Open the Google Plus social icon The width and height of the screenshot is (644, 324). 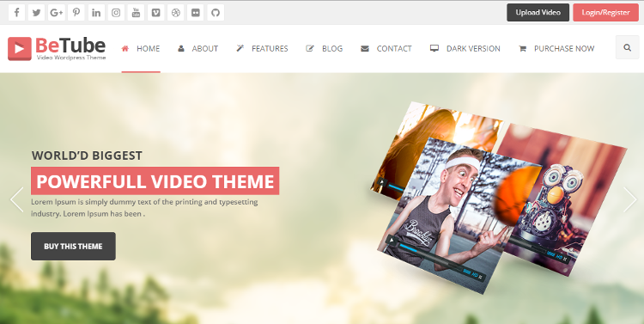tap(57, 13)
